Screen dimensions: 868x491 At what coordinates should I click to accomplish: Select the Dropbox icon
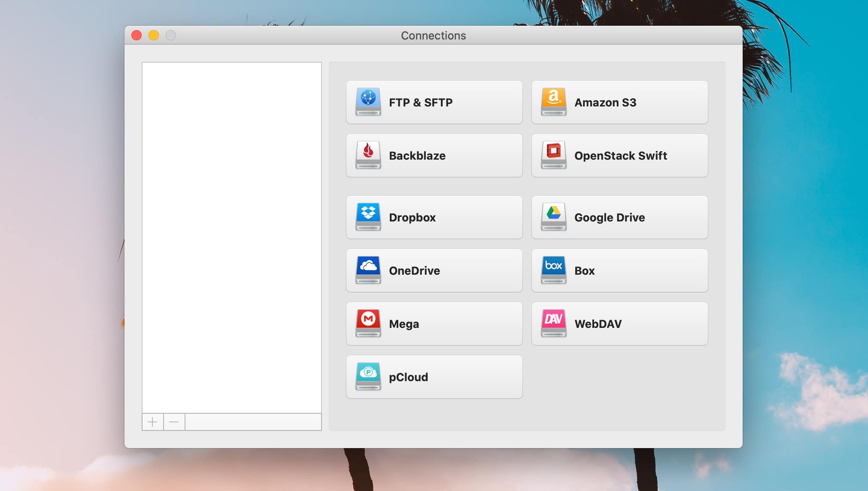coord(367,217)
